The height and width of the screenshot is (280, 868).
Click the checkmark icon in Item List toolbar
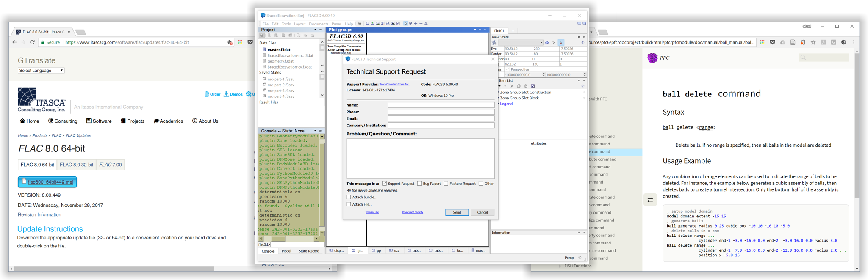point(533,86)
